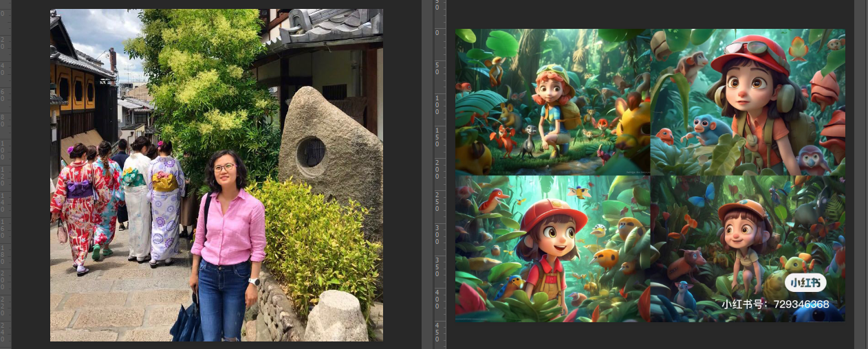This screenshot has height=349, width=868.
Task: Click the round hole in the stone monument
Action: pos(310,153)
